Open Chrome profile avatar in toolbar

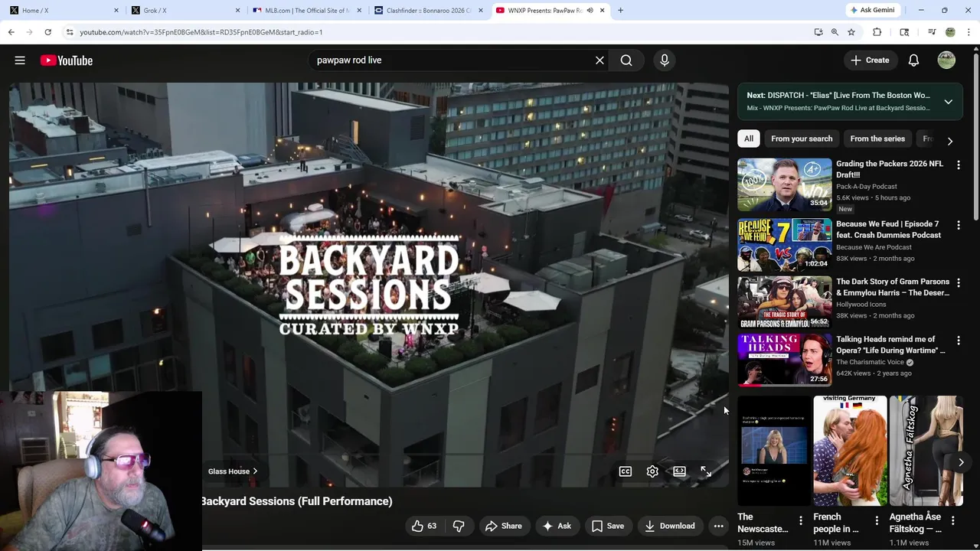[950, 32]
